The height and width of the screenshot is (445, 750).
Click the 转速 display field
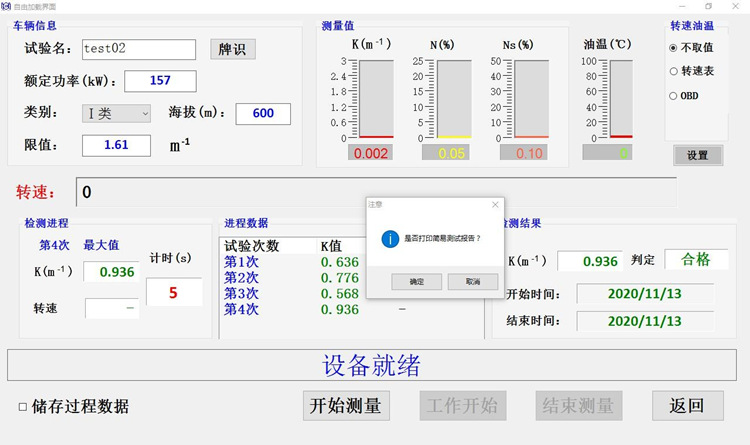point(376,192)
